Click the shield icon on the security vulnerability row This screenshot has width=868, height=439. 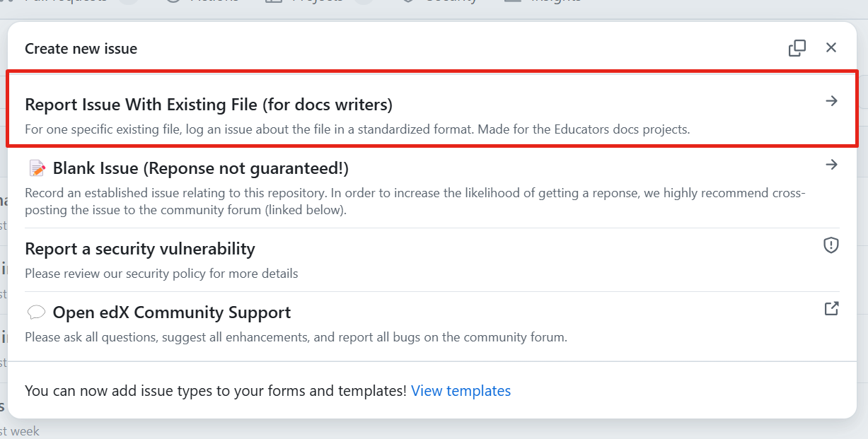click(x=831, y=245)
